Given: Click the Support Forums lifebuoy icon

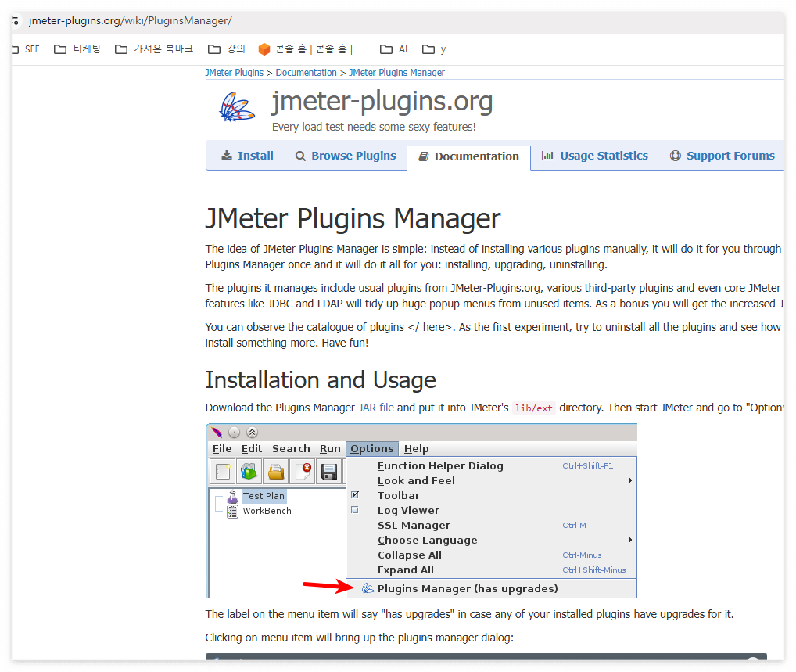Looking at the screenshot, I should click(675, 156).
